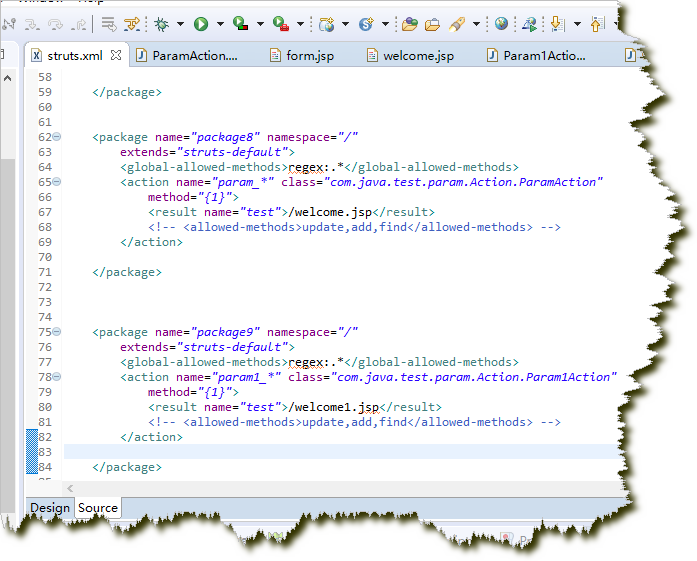Click the Drop to Frame icon
The image size is (697, 561).
pos(108,24)
